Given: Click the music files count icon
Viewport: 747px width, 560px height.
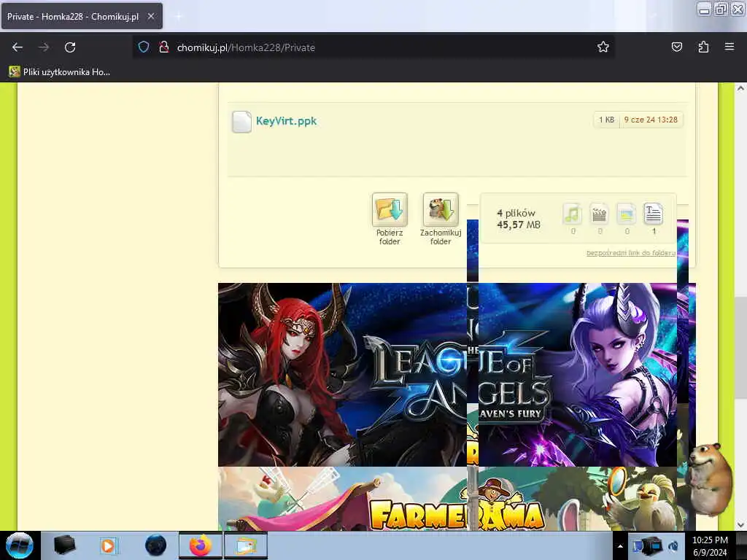Looking at the screenshot, I should pyautogui.click(x=572, y=214).
